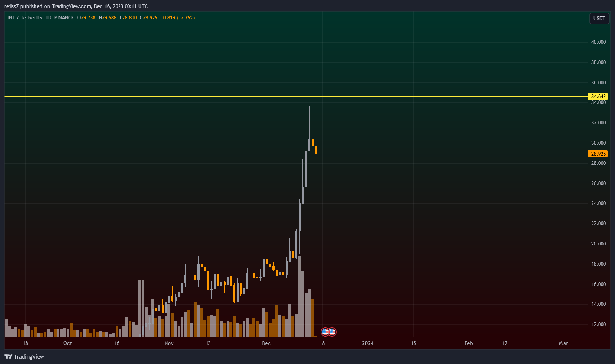Click the 32.000 price axis label
Screen dimensions: 615x364
coord(598,123)
